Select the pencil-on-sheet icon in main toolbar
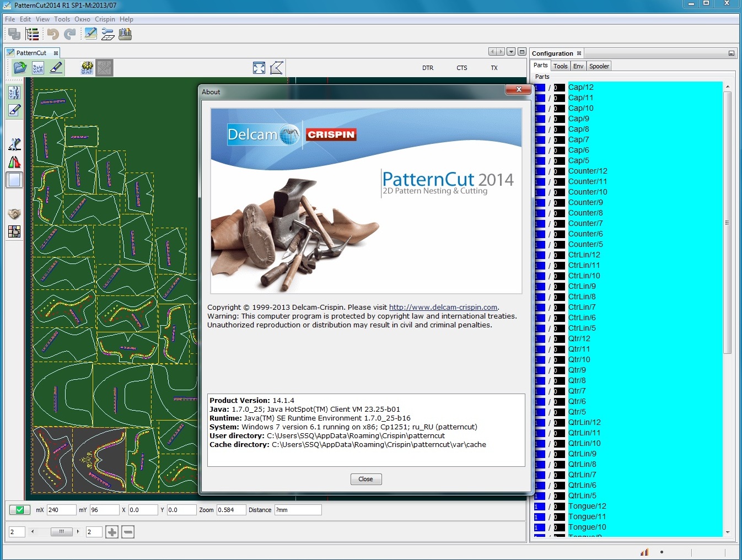This screenshot has height=560, width=742. click(x=91, y=34)
